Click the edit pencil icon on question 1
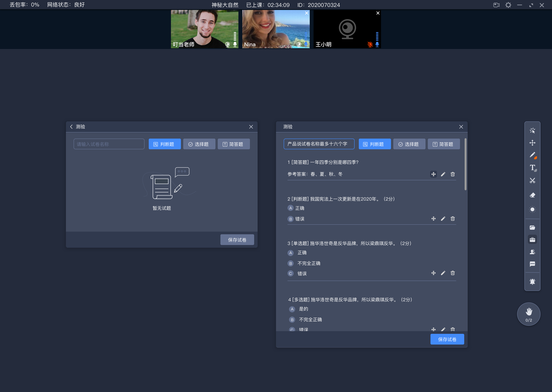 (443, 174)
